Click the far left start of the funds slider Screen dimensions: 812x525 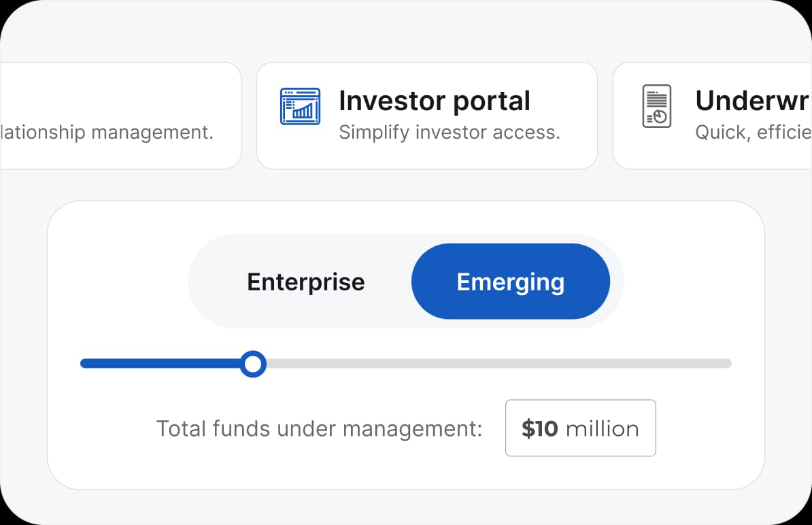tap(85, 364)
